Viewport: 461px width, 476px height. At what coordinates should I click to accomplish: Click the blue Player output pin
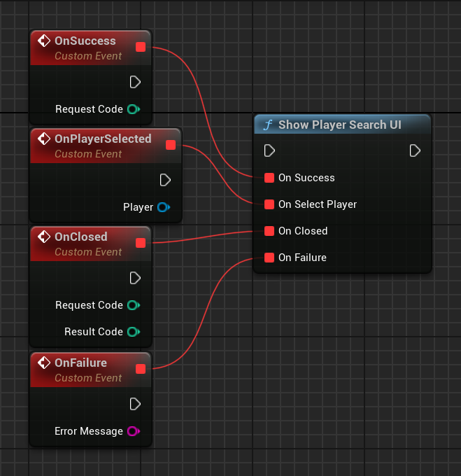[x=163, y=207]
